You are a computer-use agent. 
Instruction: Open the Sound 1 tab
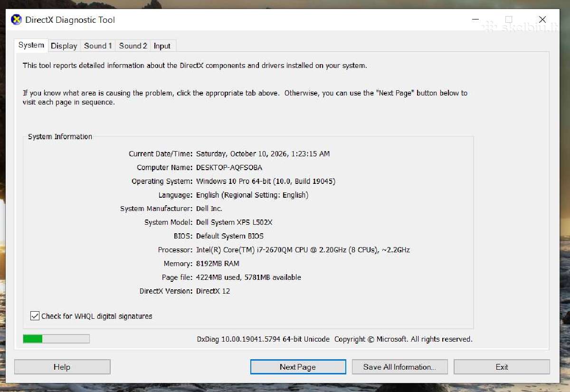coord(98,46)
